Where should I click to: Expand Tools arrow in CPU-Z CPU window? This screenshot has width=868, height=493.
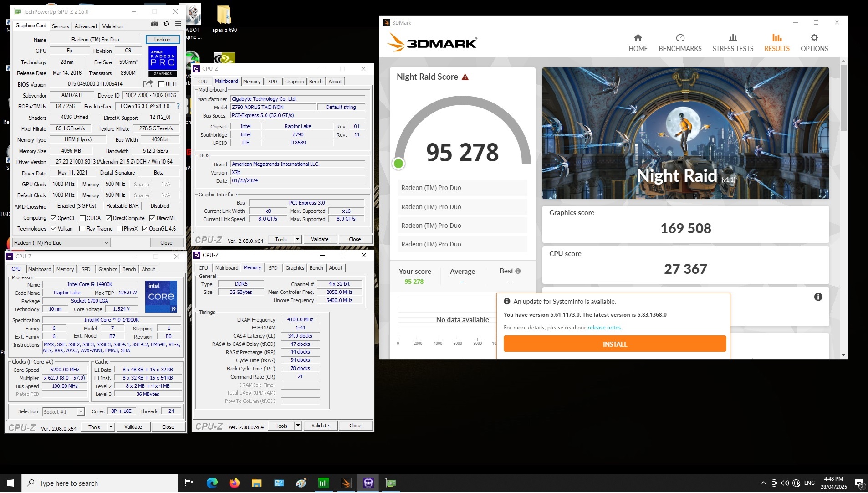tap(110, 427)
